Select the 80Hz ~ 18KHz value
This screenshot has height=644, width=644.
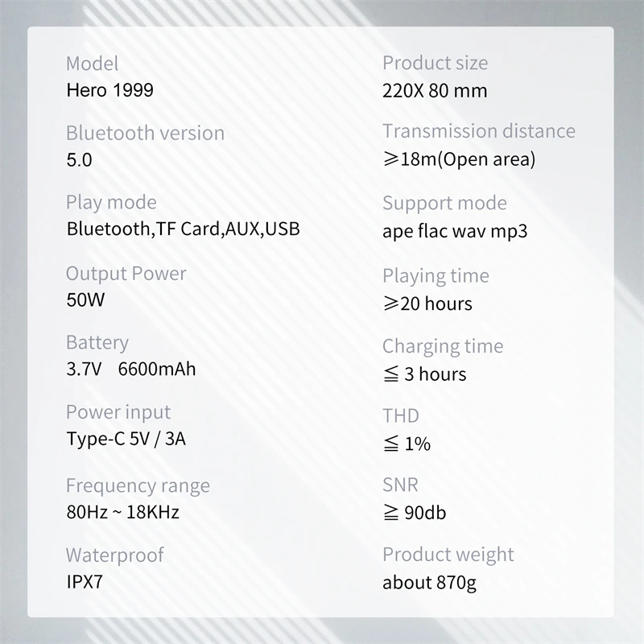[122, 512]
